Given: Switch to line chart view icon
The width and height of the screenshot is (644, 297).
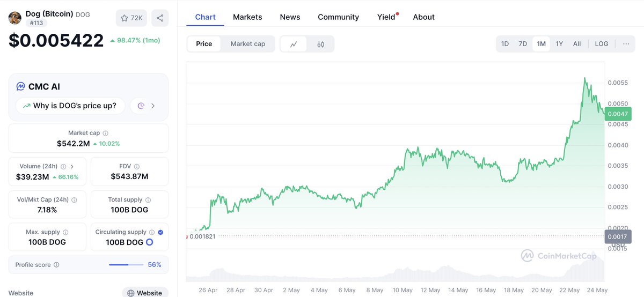Looking at the screenshot, I should 294,44.
